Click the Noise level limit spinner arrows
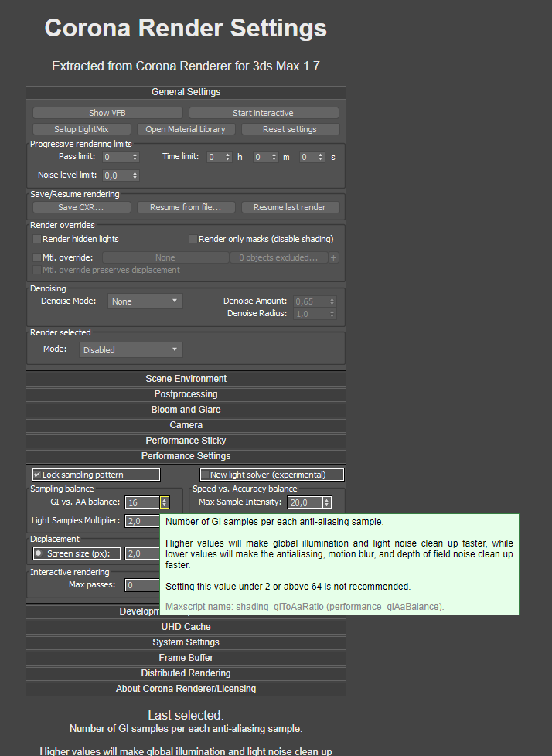 point(135,175)
